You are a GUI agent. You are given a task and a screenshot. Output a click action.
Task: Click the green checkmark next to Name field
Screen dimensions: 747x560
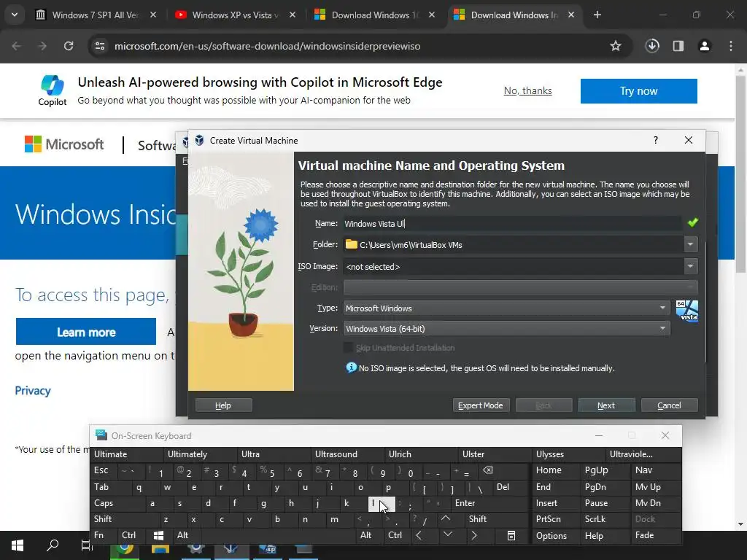point(693,223)
